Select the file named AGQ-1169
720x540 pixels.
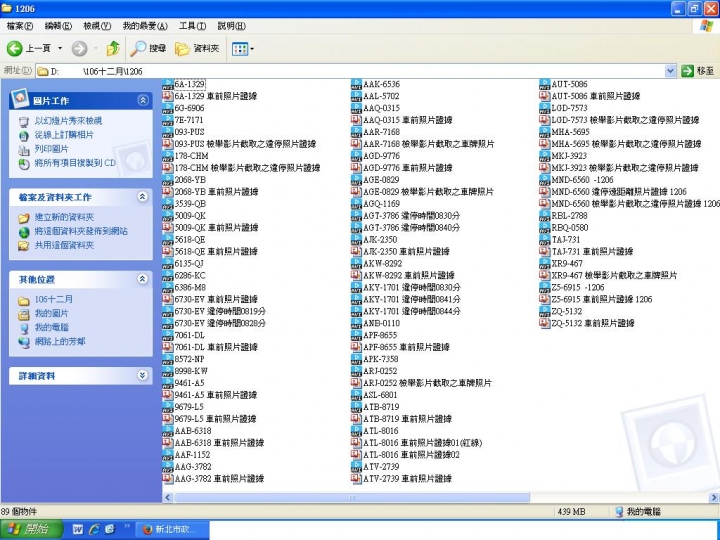pyautogui.click(x=382, y=203)
